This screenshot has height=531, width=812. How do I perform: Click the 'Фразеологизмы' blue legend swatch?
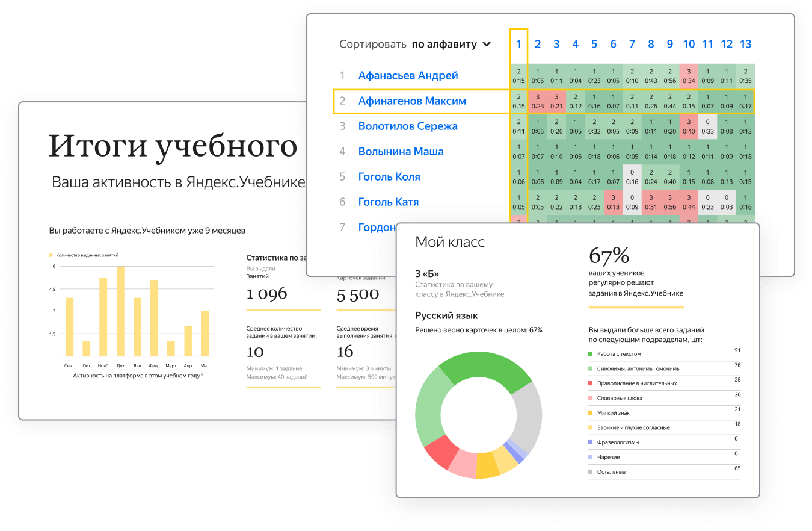pyautogui.click(x=591, y=442)
